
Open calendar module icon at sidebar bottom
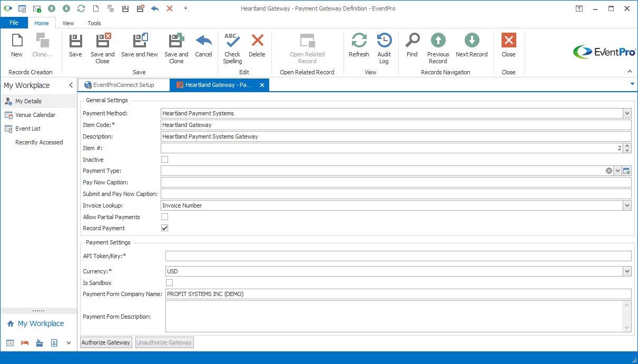point(10,343)
